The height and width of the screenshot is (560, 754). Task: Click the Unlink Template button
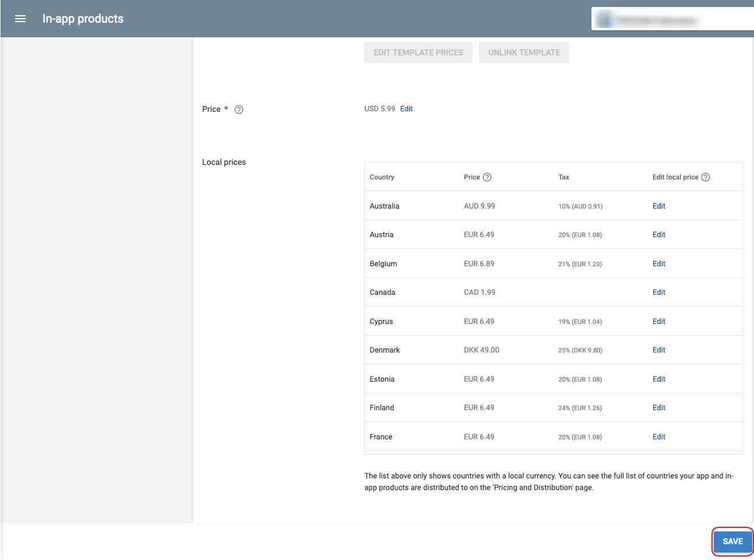(x=524, y=52)
